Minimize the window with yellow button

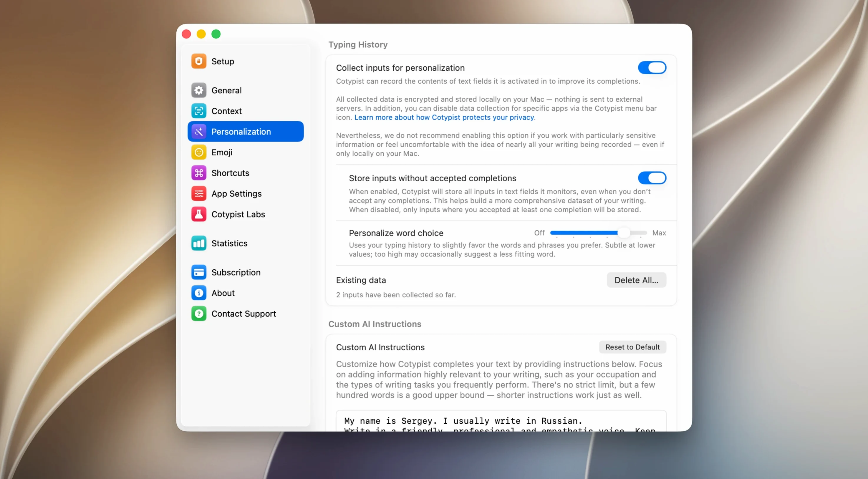point(201,34)
